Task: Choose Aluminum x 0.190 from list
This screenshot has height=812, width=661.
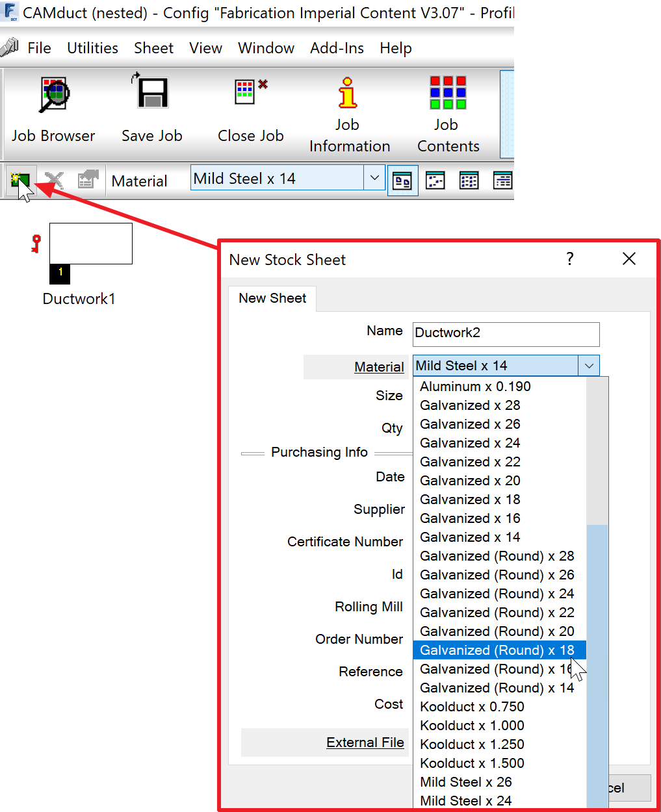Action: (x=500, y=387)
